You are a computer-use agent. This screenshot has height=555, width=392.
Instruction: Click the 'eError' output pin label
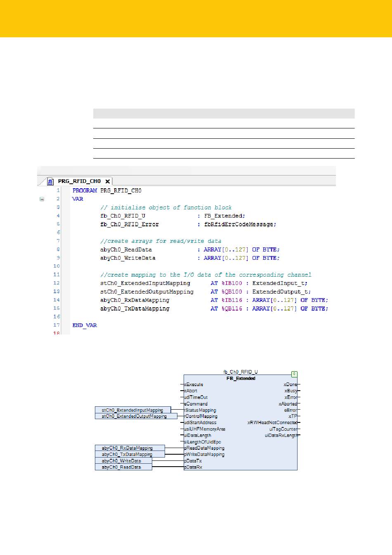[x=290, y=410]
